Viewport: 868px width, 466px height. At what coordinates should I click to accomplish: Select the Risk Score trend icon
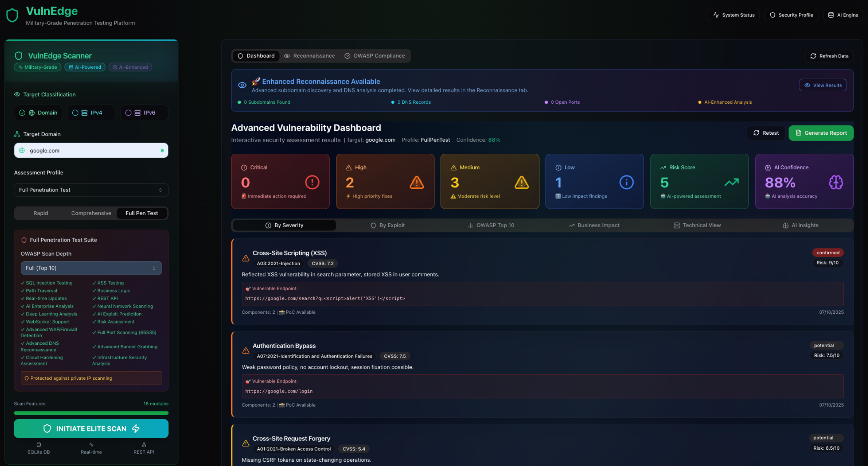coord(732,182)
